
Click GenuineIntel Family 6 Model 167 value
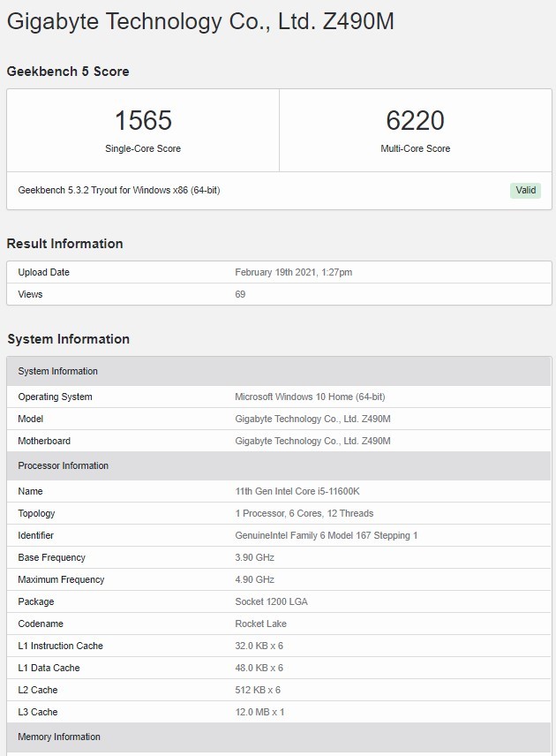327,535
